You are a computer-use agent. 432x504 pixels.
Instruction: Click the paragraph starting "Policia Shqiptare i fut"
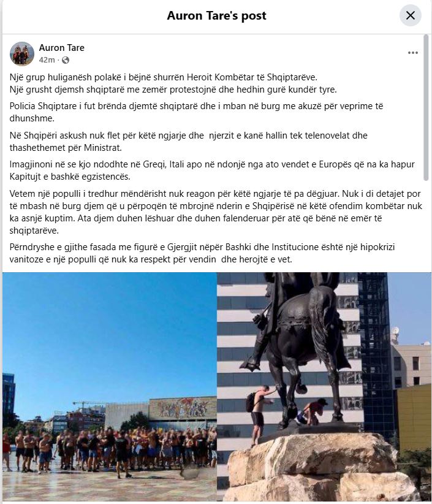click(x=196, y=112)
